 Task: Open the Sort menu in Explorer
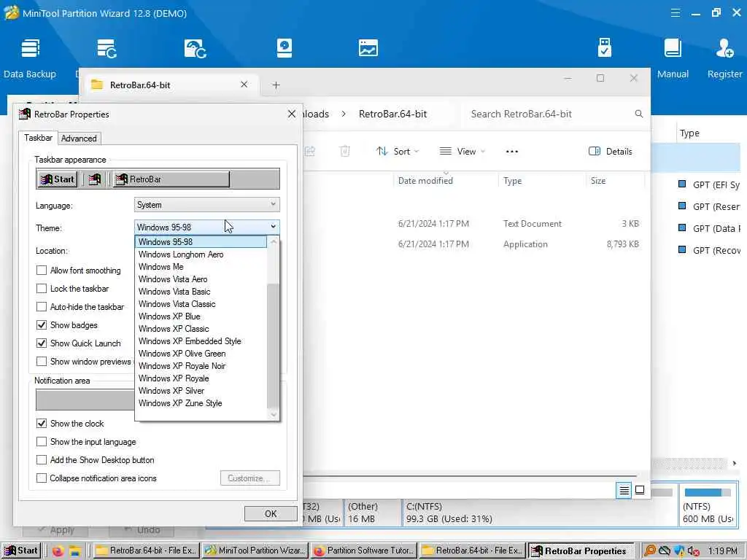398,152
